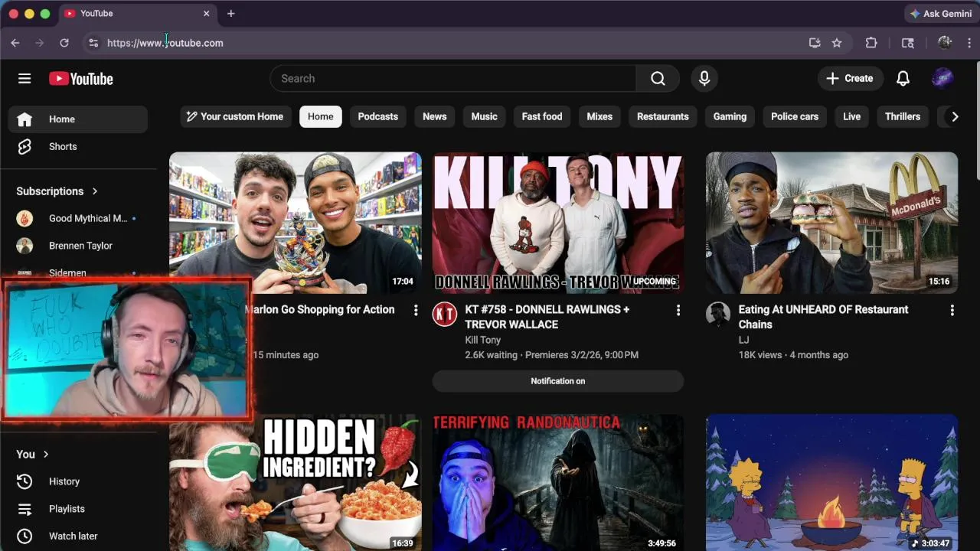Select the Gaming chip

[x=730, y=116]
